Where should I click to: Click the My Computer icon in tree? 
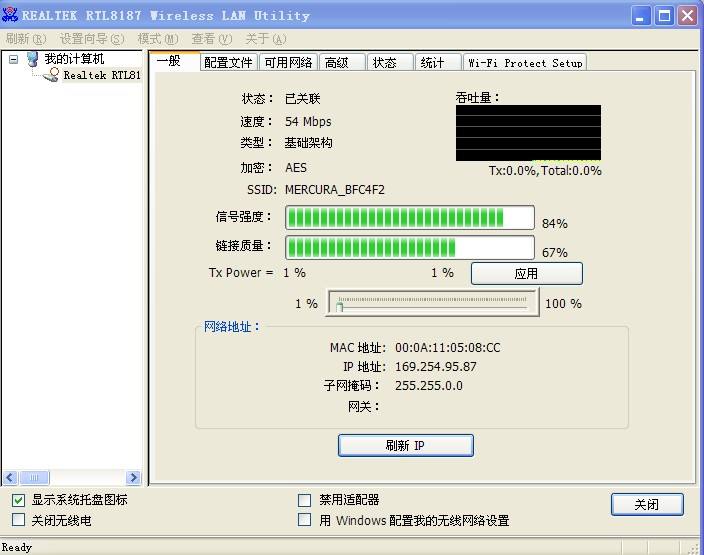[x=32, y=59]
